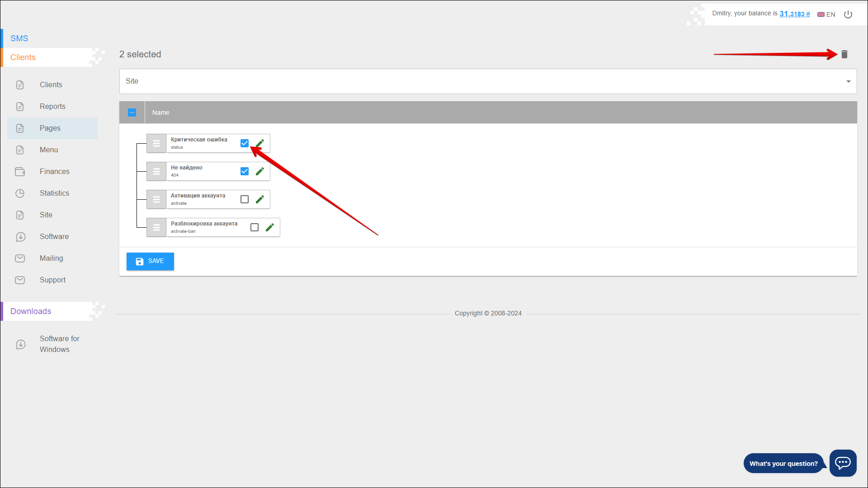Check the Активация аккаунта checkbox
Viewport: 868px width, 488px height.
[245, 199]
